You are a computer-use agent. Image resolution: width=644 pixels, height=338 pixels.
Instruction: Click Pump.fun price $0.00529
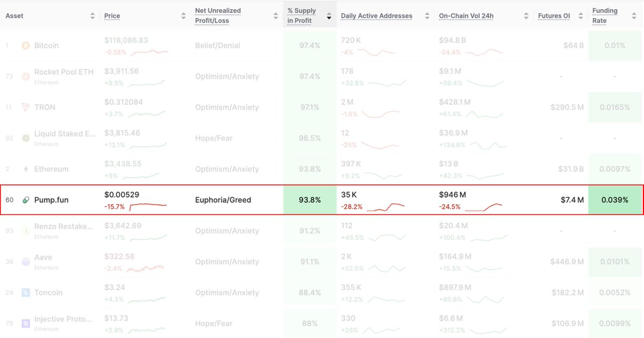122,195
